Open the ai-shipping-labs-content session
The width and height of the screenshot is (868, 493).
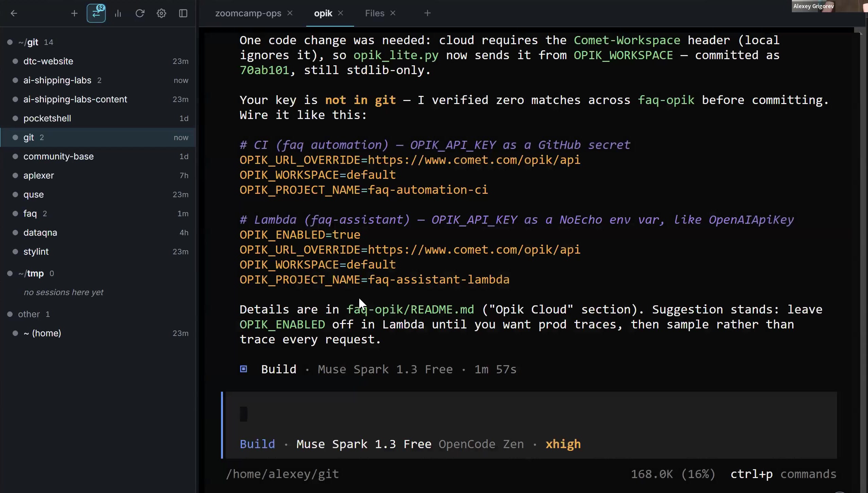pyautogui.click(x=98, y=99)
